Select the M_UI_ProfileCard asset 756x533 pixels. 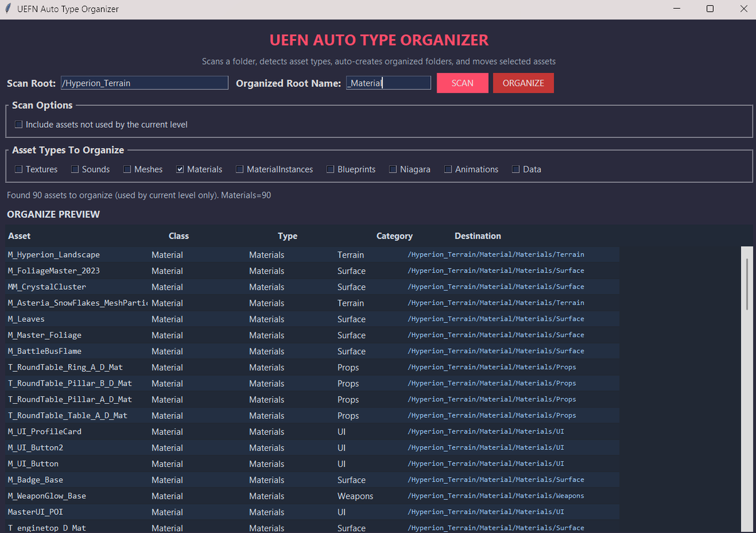(312, 432)
